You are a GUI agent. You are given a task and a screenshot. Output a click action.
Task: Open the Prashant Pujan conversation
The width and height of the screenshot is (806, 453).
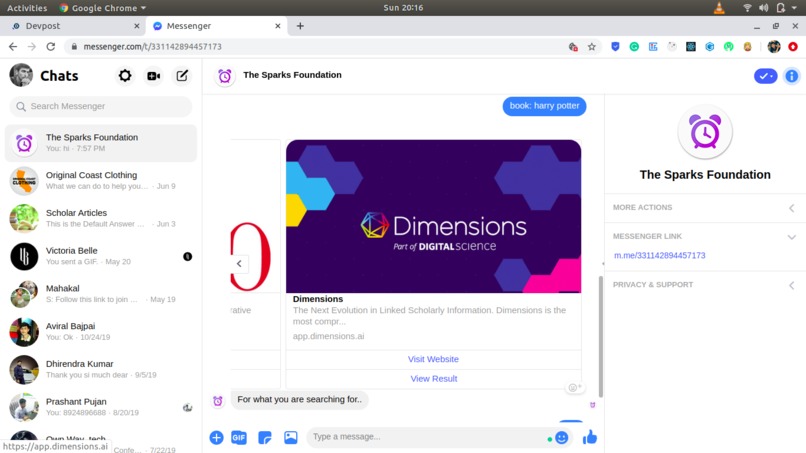tap(101, 407)
